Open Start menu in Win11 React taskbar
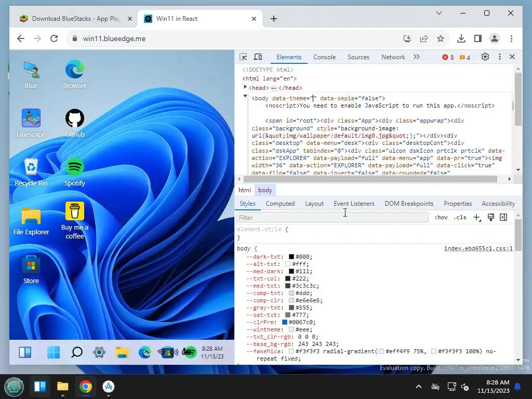The width and height of the screenshot is (532, 399). point(54,352)
